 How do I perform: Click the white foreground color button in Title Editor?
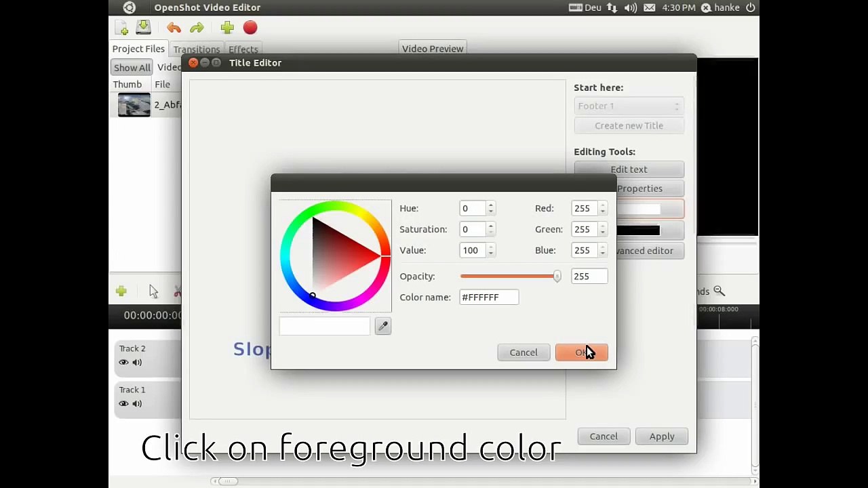click(650, 209)
